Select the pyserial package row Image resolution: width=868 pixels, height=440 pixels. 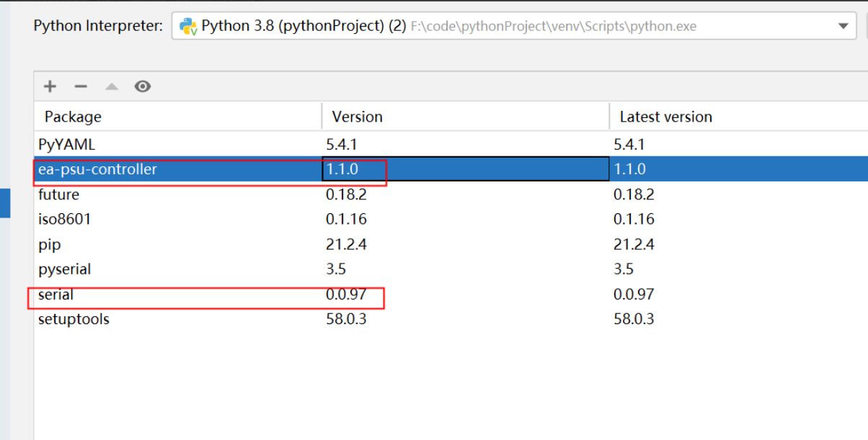tap(64, 269)
